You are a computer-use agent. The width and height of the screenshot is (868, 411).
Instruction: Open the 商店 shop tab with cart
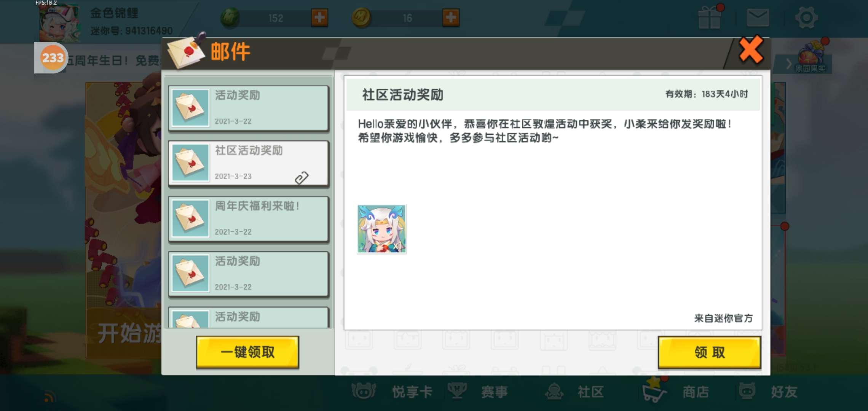click(676, 392)
